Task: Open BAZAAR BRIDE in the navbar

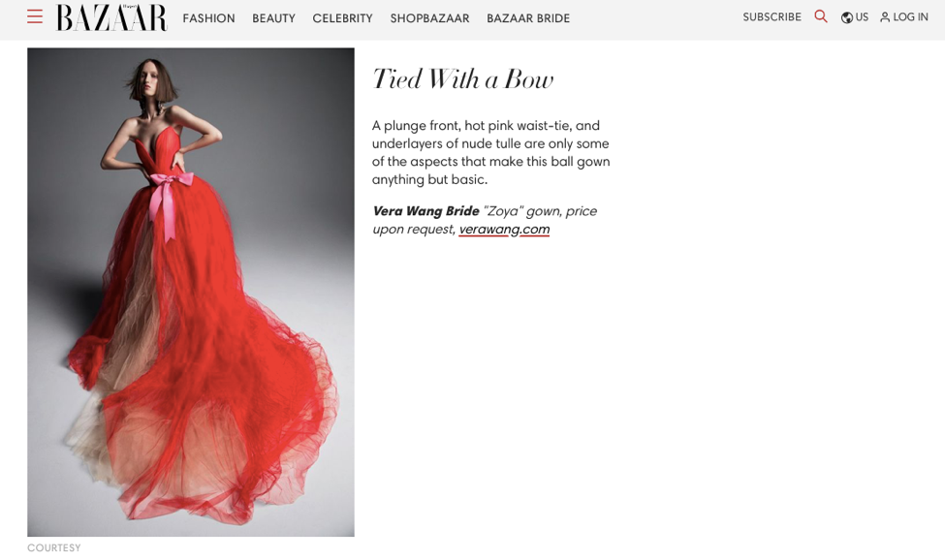Action: point(528,18)
